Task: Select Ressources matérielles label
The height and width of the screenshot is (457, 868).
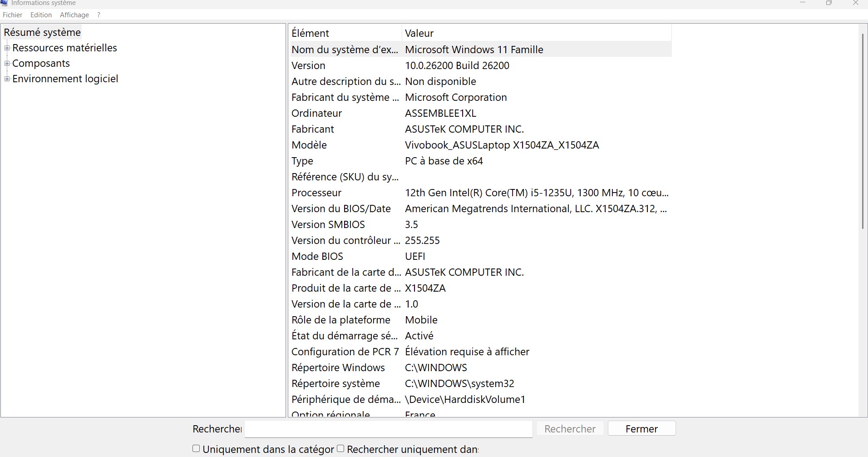Action: [64, 48]
